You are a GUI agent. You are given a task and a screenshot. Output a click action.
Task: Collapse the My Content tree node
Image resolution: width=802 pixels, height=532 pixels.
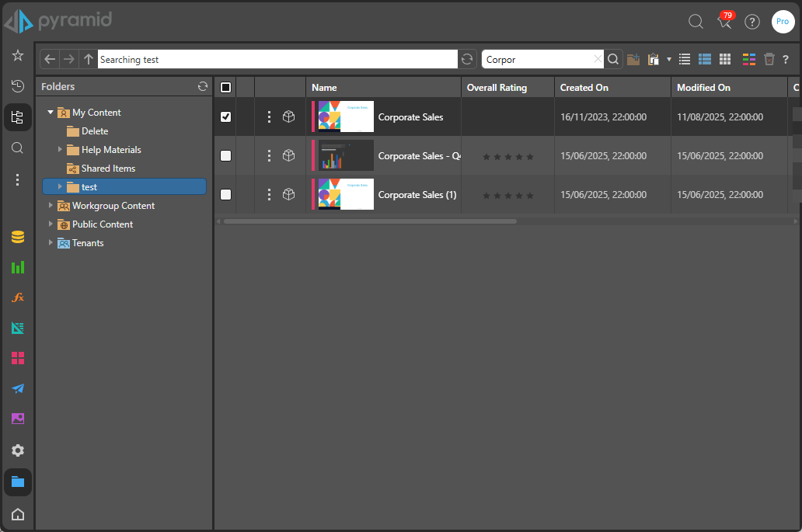point(51,113)
